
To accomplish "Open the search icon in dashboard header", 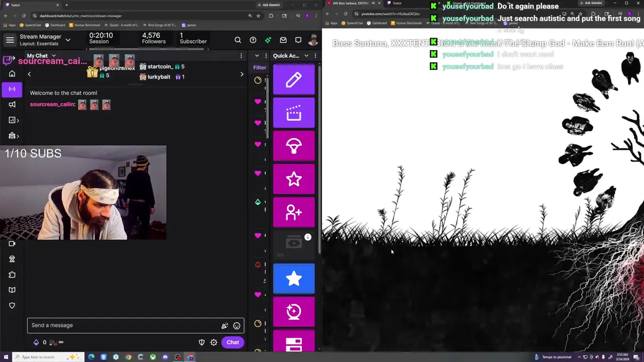I will 238,40.
